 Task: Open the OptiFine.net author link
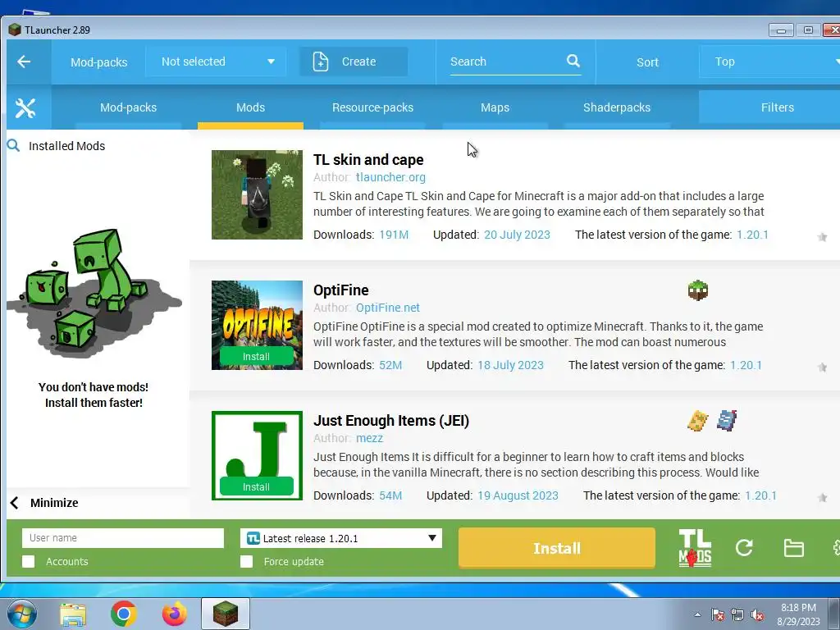387,308
